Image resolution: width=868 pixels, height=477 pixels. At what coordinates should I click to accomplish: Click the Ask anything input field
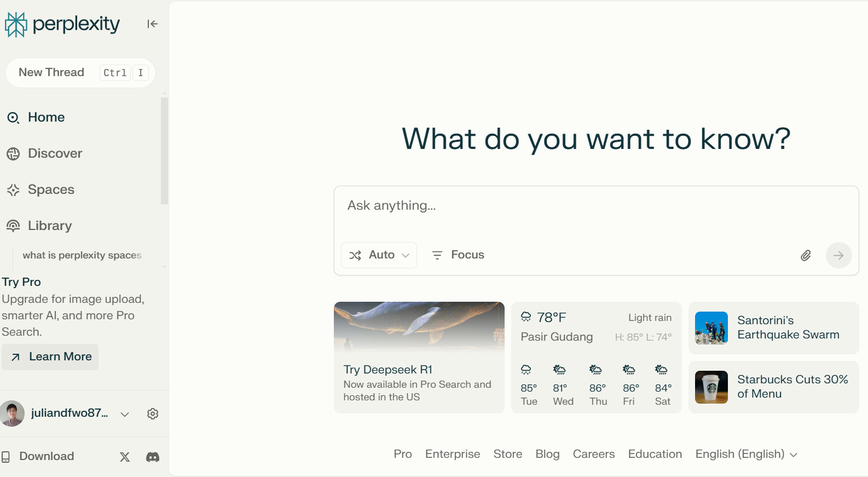click(x=596, y=206)
